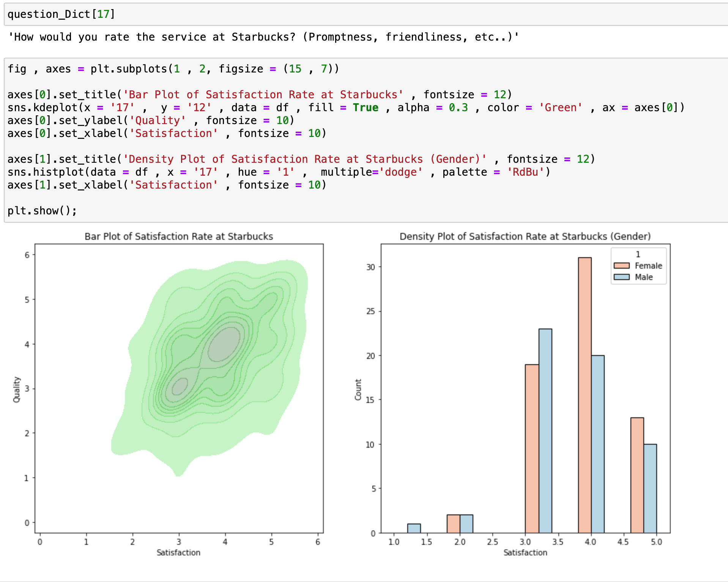This screenshot has width=728, height=582.
Task: Click the Satisfaction x-axis label of KDE plot
Action: click(x=178, y=552)
